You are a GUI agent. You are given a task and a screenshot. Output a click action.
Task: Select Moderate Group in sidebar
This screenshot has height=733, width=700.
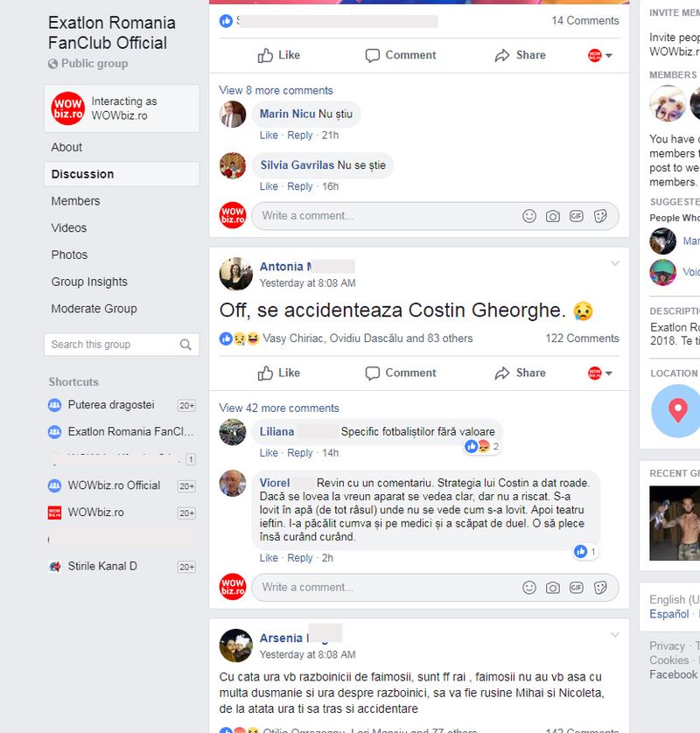(x=94, y=309)
